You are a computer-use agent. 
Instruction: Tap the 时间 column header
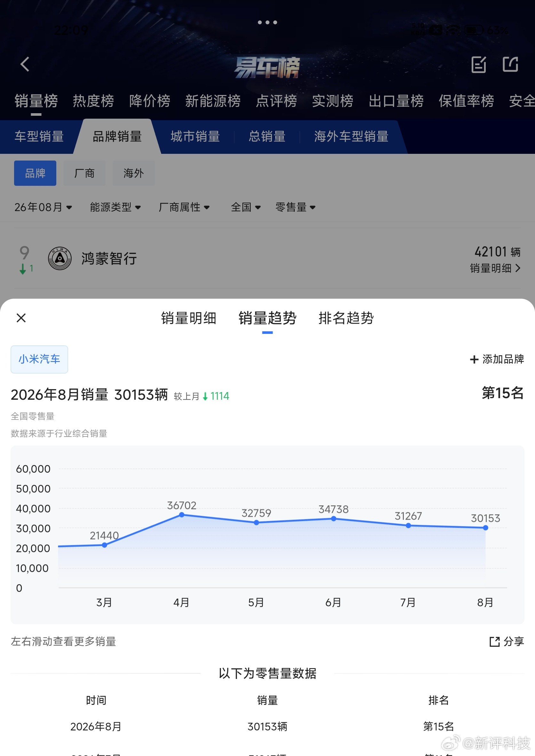[x=96, y=700]
